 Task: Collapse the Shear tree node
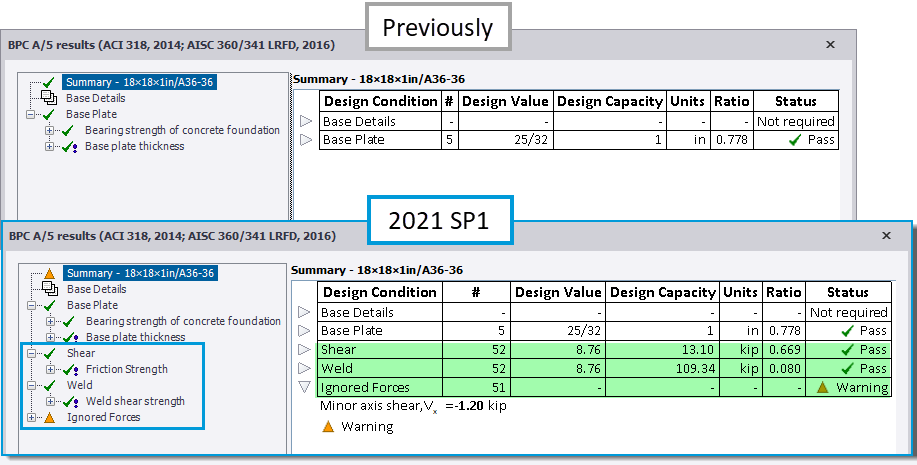pos(32,353)
